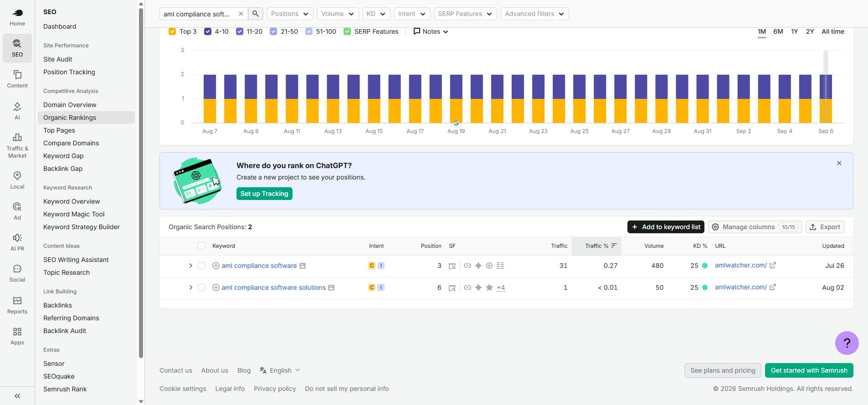Click the Traffic % sort icon
This screenshot has width=868, height=405.
[x=614, y=246]
